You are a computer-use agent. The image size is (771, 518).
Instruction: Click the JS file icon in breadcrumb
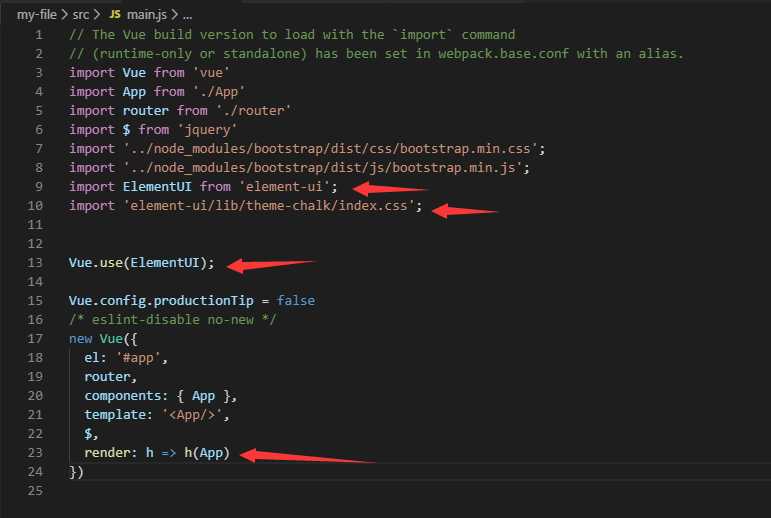coord(115,15)
